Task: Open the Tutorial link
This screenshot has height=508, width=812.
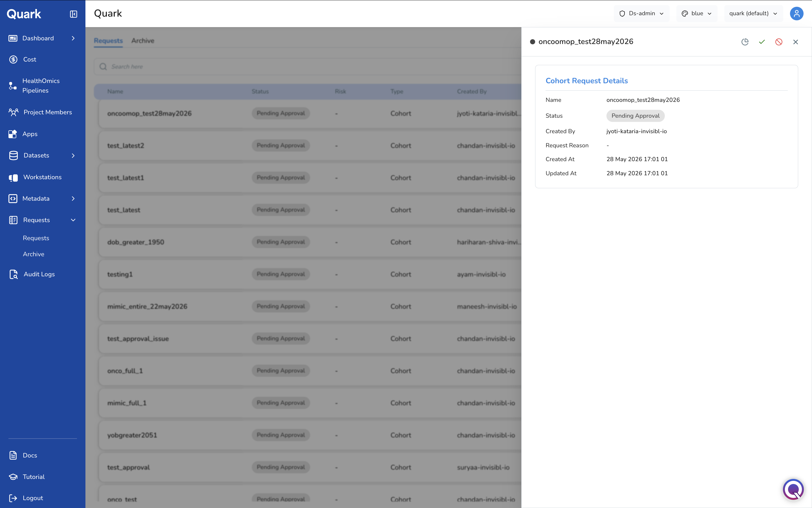Action: (x=34, y=477)
